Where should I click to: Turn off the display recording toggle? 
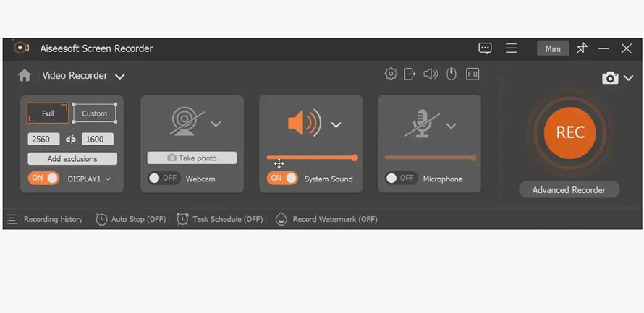click(x=43, y=179)
